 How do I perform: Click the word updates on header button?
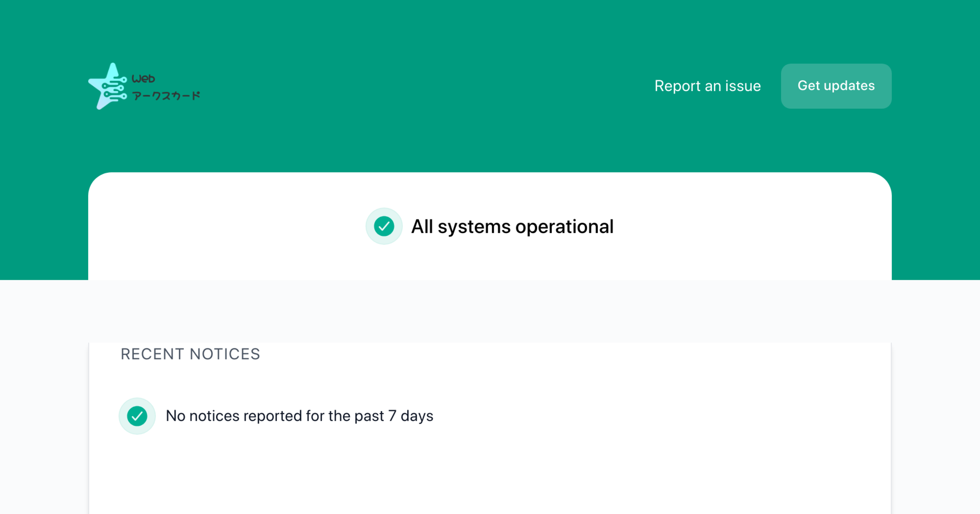(849, 86)
